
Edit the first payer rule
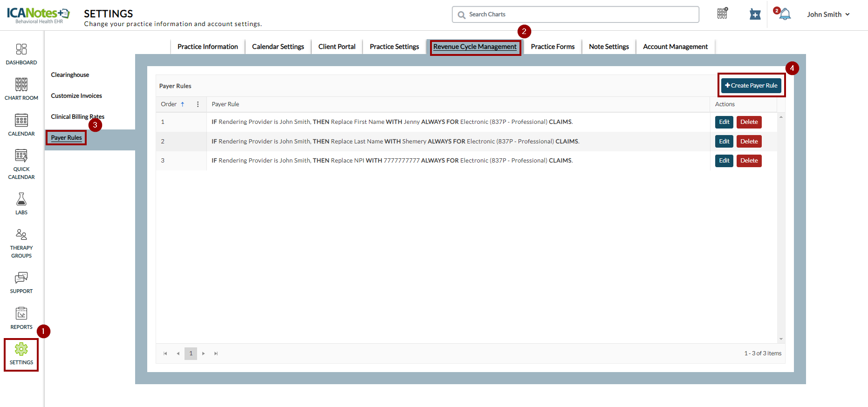[724, 122]
